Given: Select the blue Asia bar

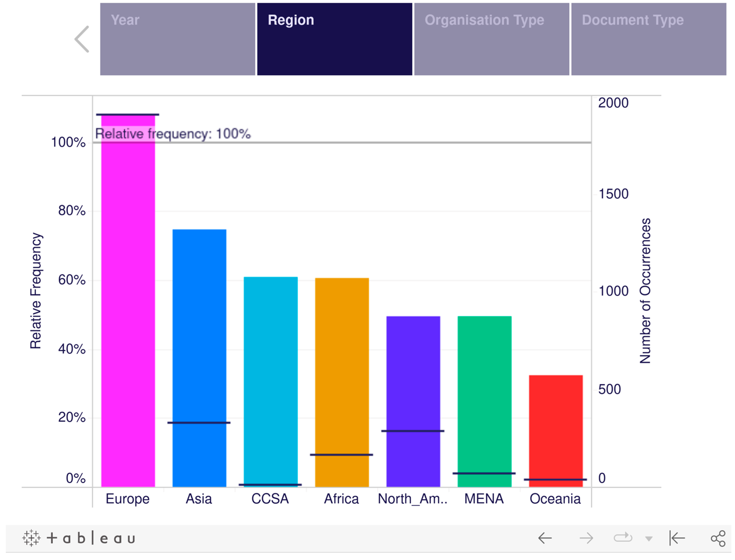Looking at the screenshot, I should (199, 333).
